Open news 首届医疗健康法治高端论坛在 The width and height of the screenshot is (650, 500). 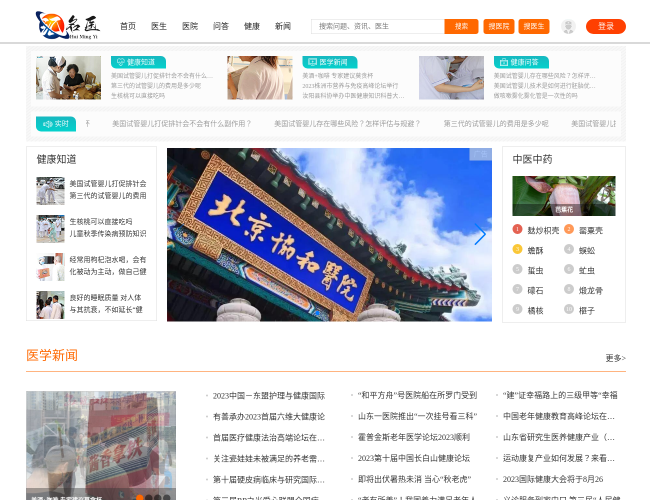point(269,437)
